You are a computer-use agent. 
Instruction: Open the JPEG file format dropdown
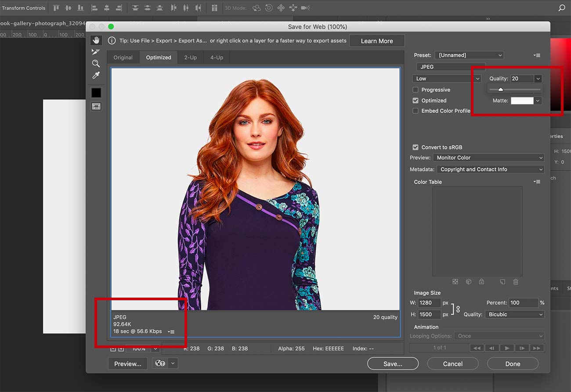click(x=451, y=67)
